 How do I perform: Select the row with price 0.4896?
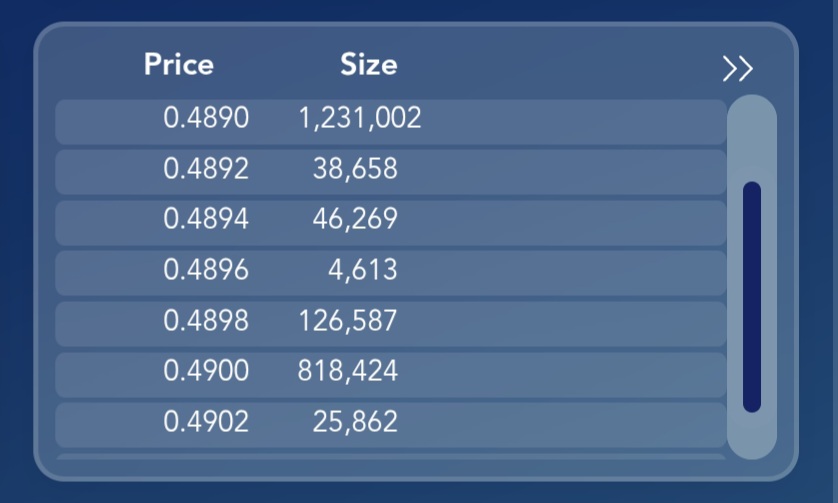[391, 273]
